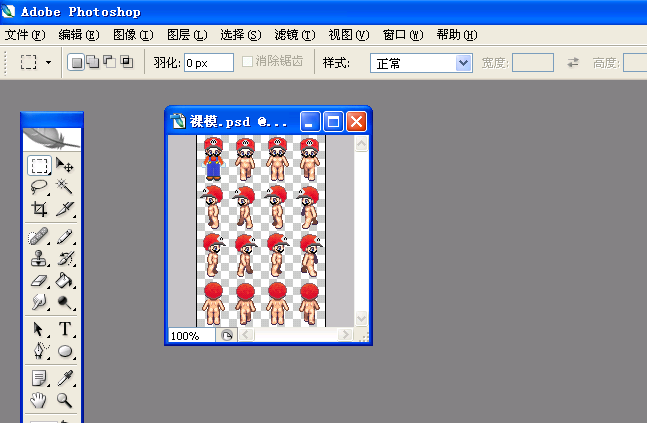The height and width of the screenshot is (423, 647).
Task: Pick the Notes tool
Action: [39, 378]
